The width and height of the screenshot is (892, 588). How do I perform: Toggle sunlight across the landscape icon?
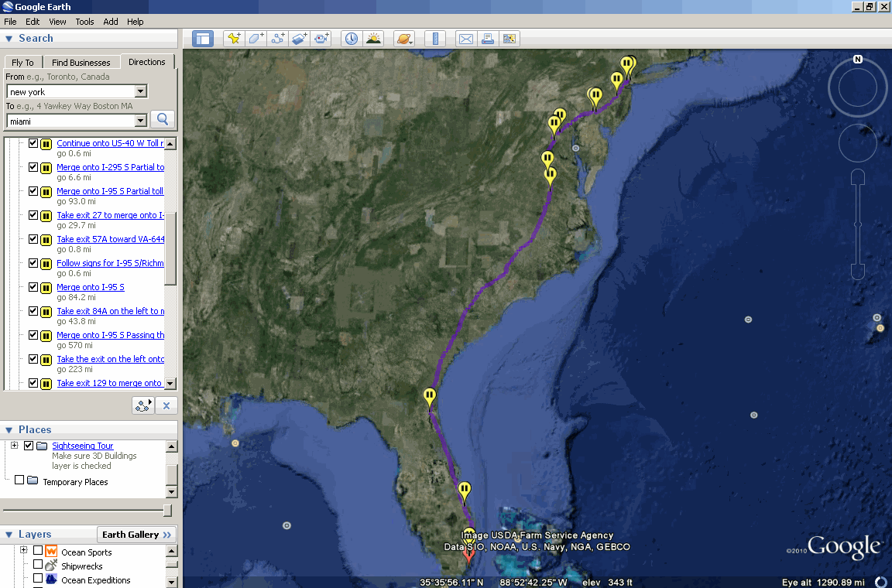pos(373,39)
